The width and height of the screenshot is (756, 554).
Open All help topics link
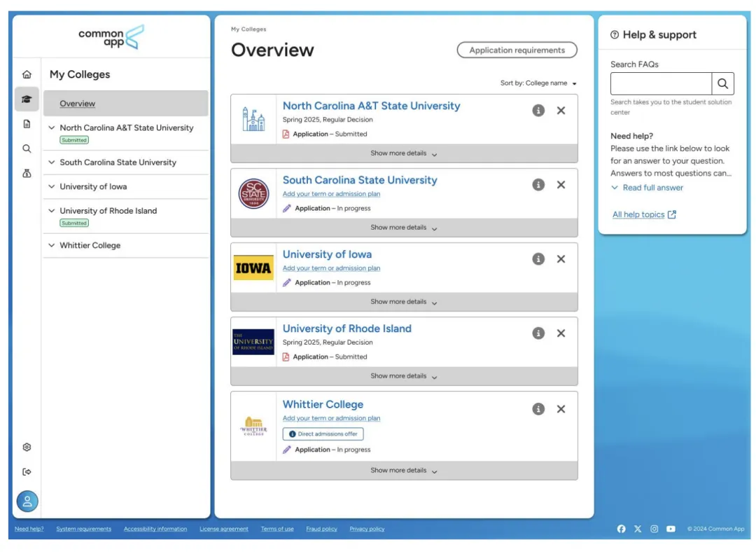pyautogui.click(x=644, y=215)
